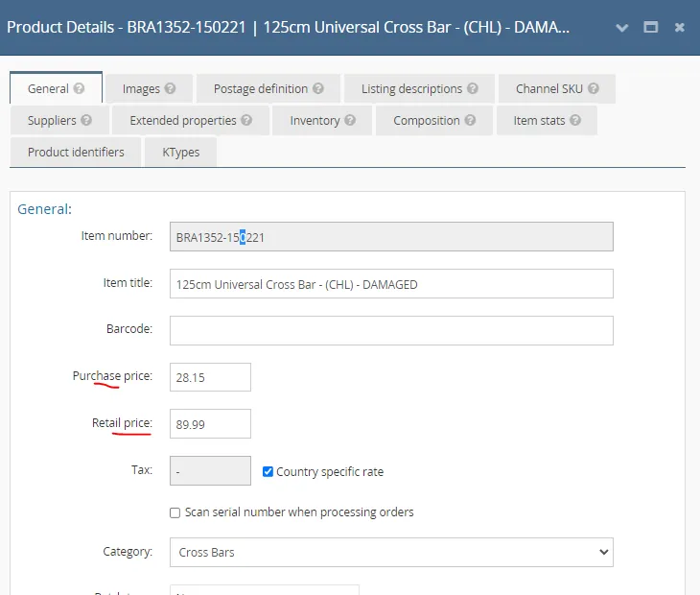View the Inventory tab
Viewport: 700px width, 595px height.
coord(322,120)
